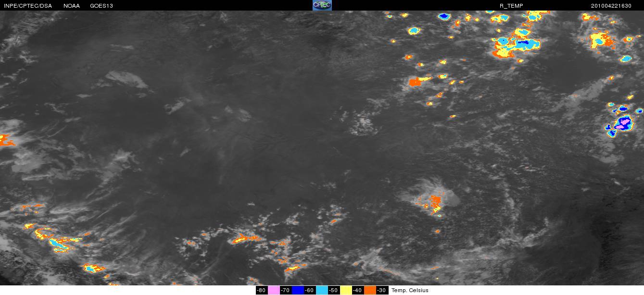This screenshot has width=644, height=295.
Task: Click the NOAA label in the header
Action: (x=72, y=6)
